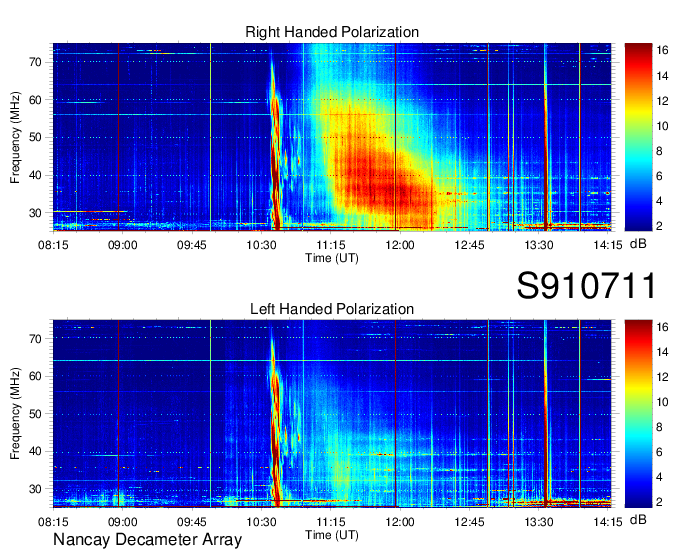Click the "50" frequency tick of Left Handed plot
This screenshot has height=552, width=680.
tap(36, 414)
